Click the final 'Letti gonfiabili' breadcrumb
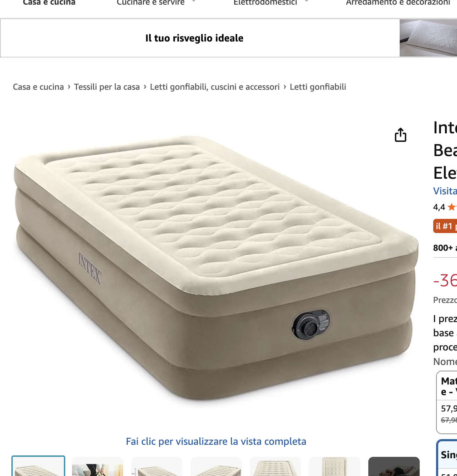The width and height of the screenshot is (457, 476). 318,87
